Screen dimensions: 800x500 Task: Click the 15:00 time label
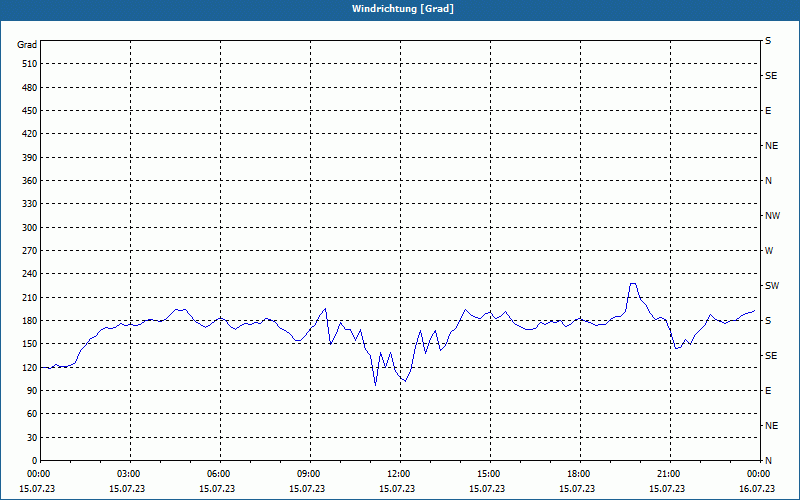coord(490,474)
